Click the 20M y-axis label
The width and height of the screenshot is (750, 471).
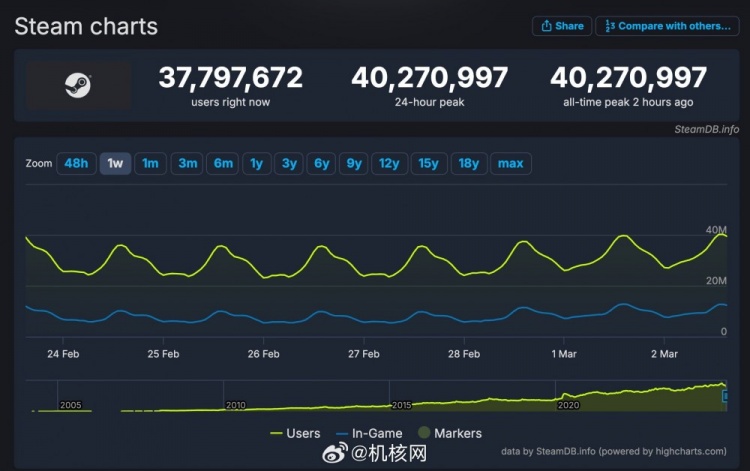[716, 281]
